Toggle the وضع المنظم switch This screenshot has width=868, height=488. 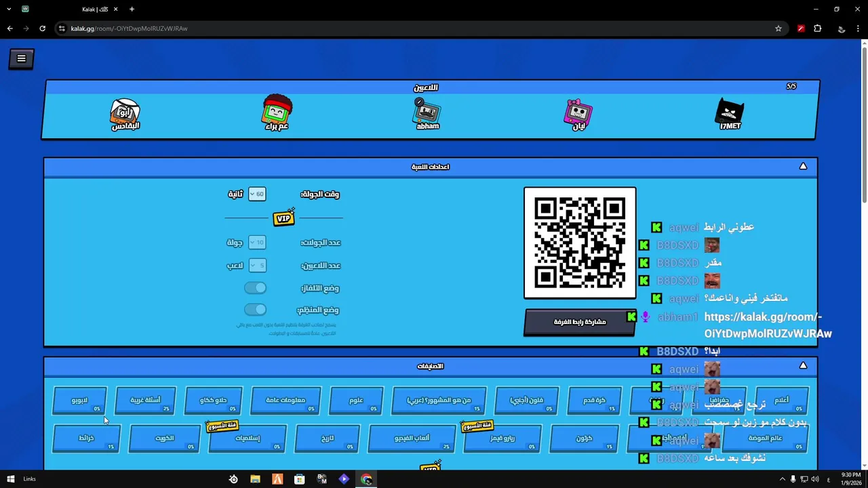255,310
